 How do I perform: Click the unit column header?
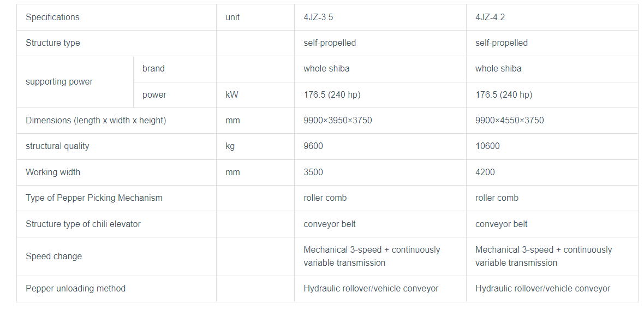pyautogui.click(x=232, y=17)
